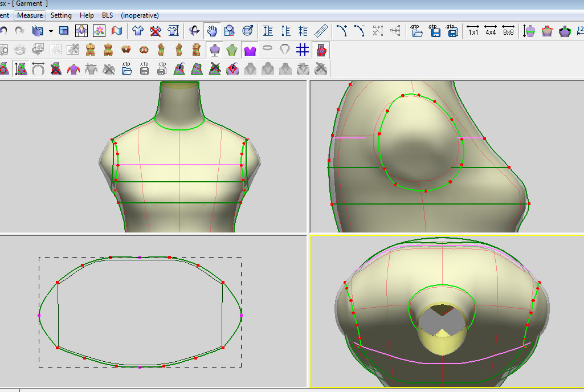Save the .gtp file with the first floppy-disk icon
Screen dimensions: 584x392
pos(435,31)
